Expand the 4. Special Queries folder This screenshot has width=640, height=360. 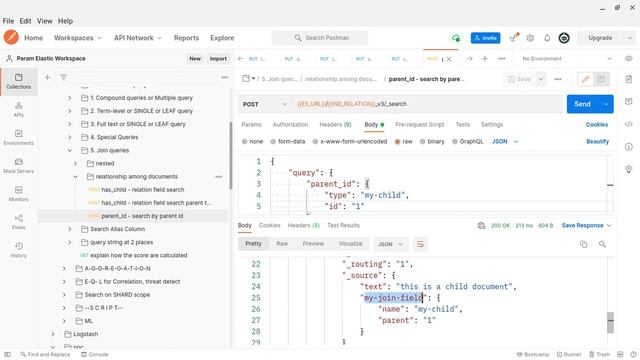[70, 138]
